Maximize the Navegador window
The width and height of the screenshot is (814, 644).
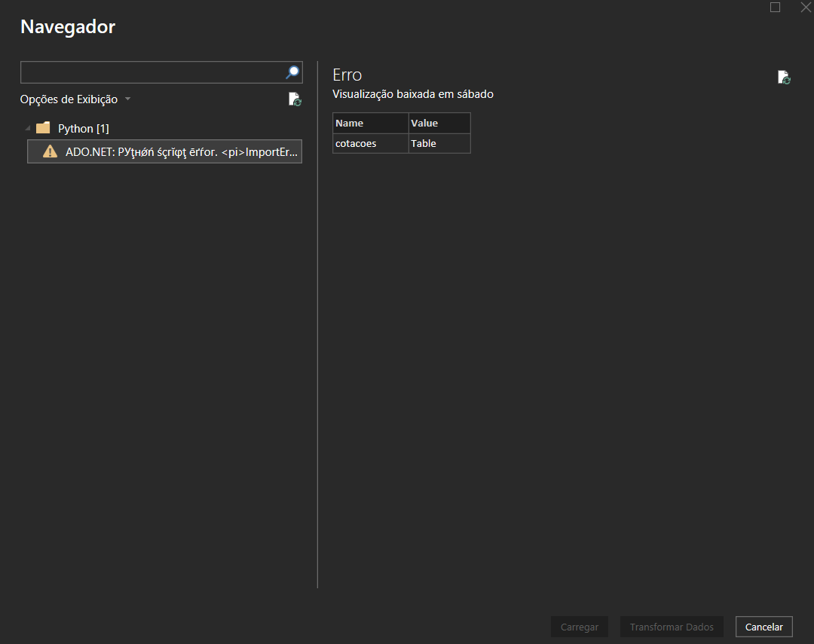(x=775, y=8)
